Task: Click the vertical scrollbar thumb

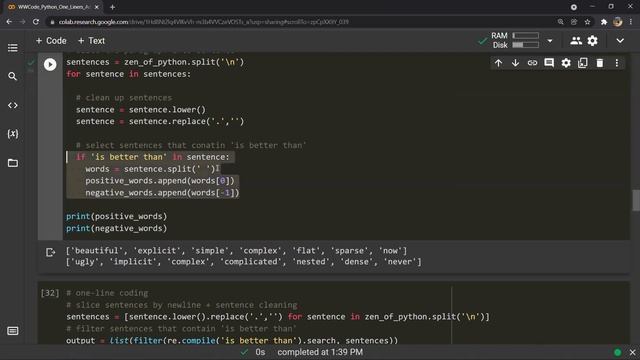Action: point(636,200)
